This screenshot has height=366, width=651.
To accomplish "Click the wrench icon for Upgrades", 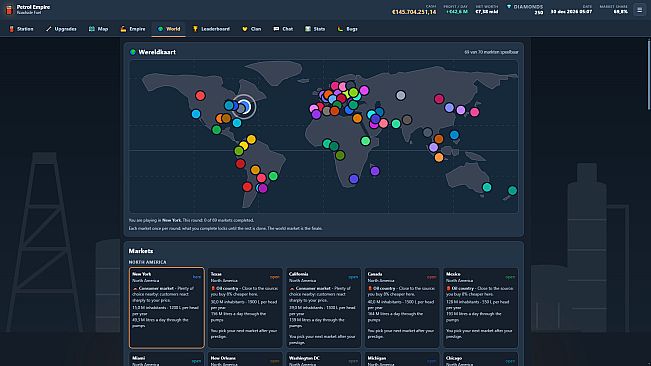I will tap(49, 29).
